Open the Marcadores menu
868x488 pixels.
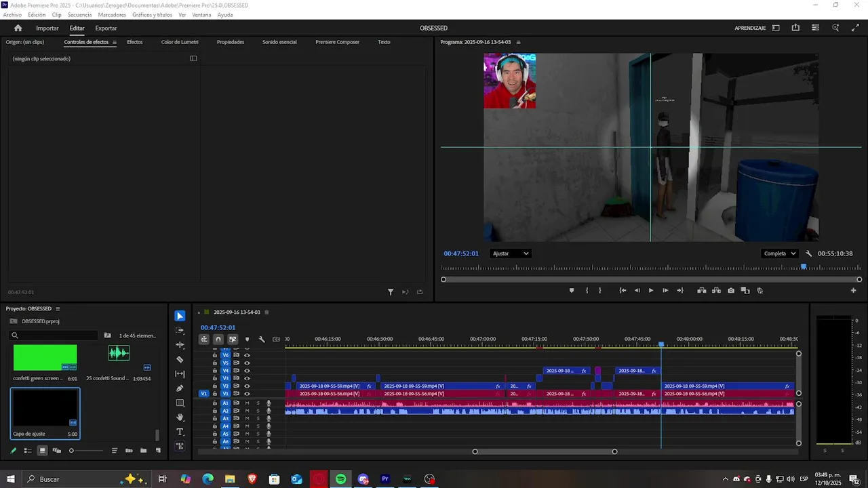tap(112, 15)
